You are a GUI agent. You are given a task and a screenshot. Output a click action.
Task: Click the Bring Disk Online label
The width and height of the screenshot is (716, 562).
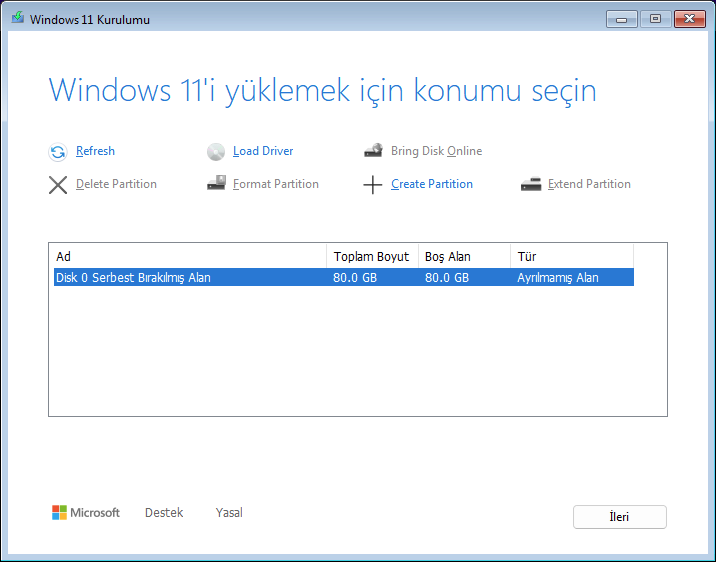point(436,151)
